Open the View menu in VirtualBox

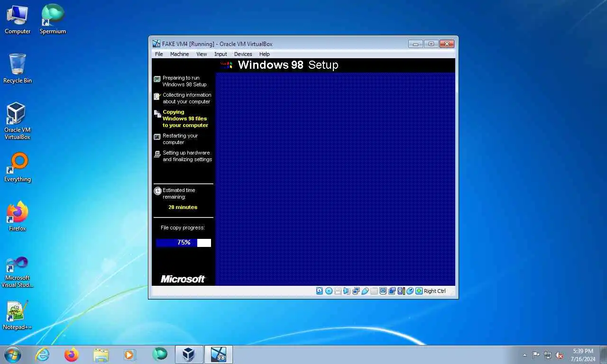coord(202,54)
